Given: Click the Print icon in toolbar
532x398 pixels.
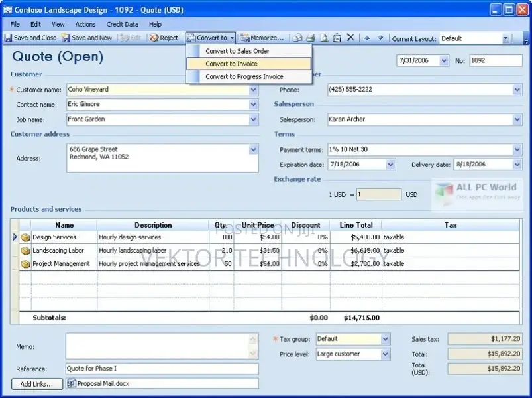Looking at the screenshot, I should click(x=311, y=38).
